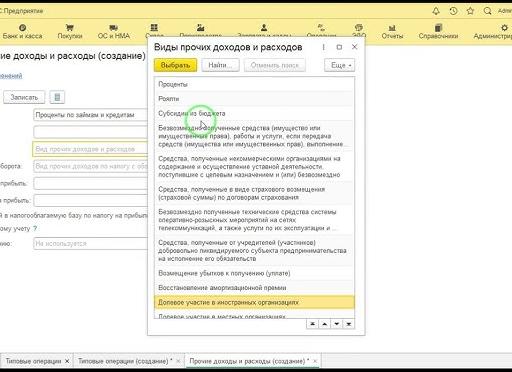Move up one item with the up arrow
The height and width of the screenshot is (372, 512).
pos(325,324)
